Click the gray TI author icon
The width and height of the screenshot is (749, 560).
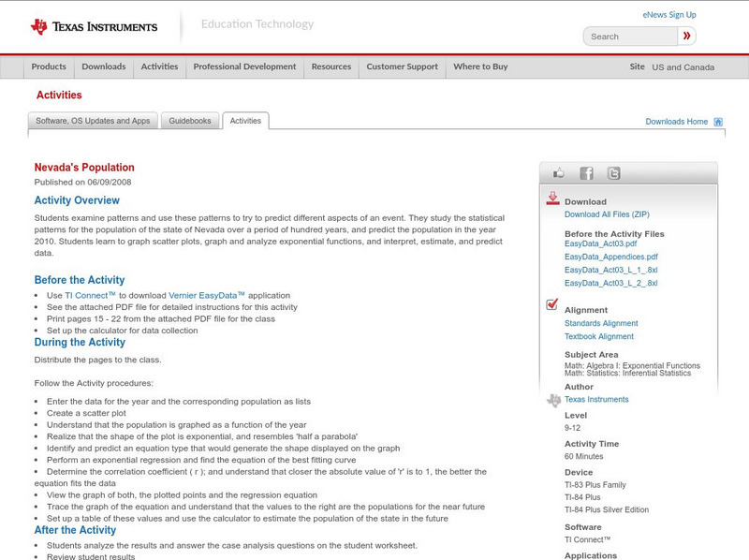click(553, 401)
